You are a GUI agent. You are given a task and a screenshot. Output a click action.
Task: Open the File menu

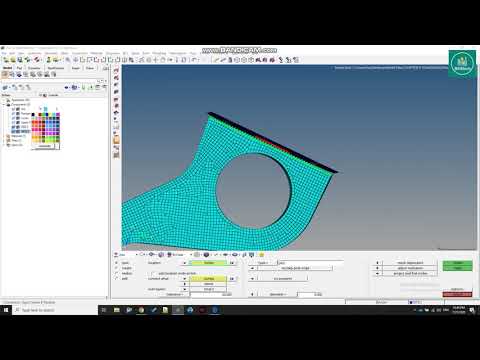point(4,53)
